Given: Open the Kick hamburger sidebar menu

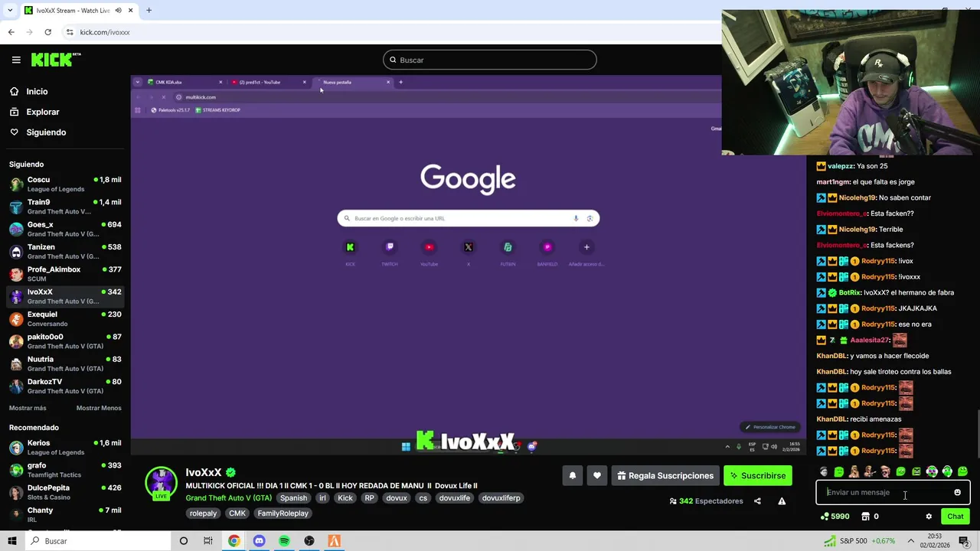Looking at the screenshot, I should pos(16,60).
